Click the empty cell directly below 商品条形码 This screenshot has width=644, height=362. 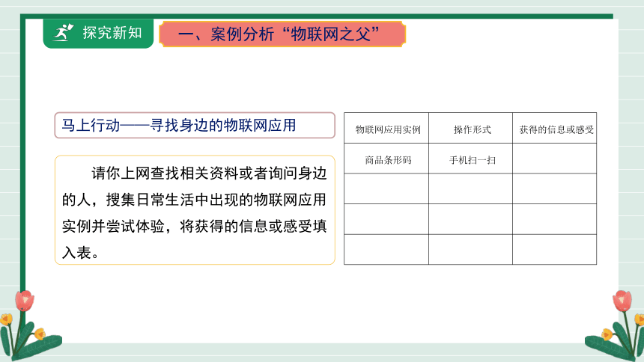point(386,188)
